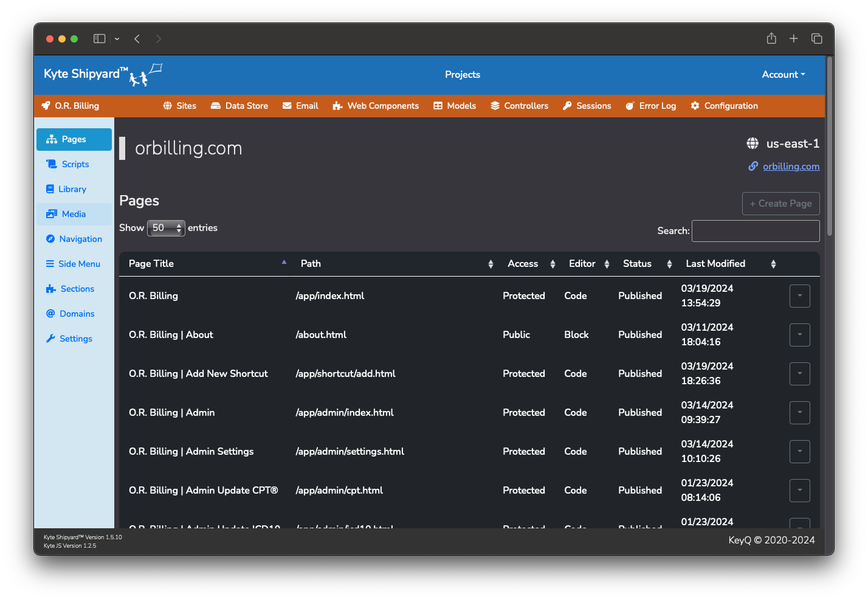Screen dimensions: 868x600
Task: Click the Controllers layers icon
Action: pyautogui.click(x=495, y=106)
